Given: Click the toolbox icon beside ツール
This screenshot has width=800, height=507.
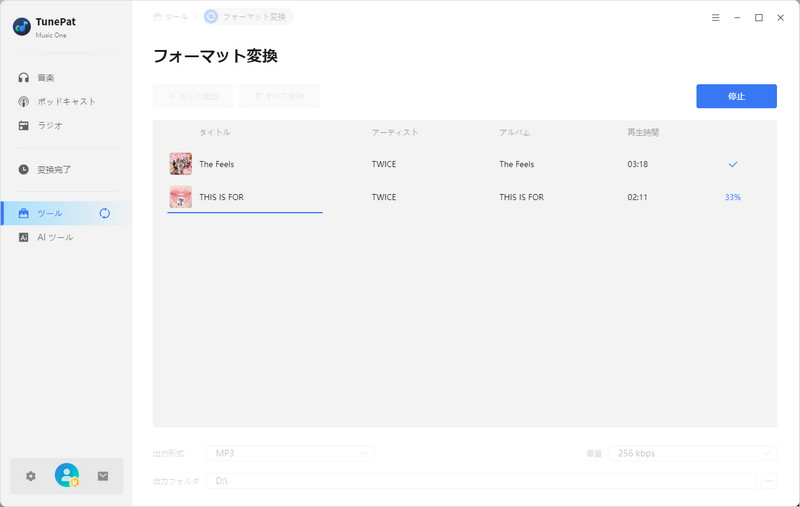Looking at the screenshot, I should [x=23, y=213].
